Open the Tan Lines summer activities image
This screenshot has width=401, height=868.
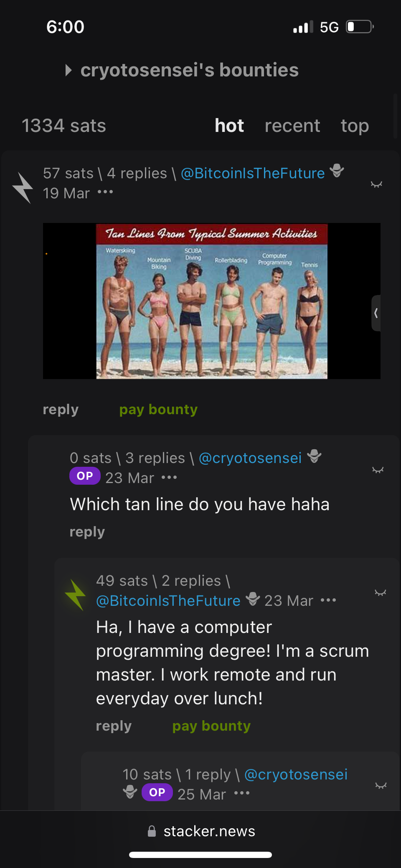[x=212, y=301]
